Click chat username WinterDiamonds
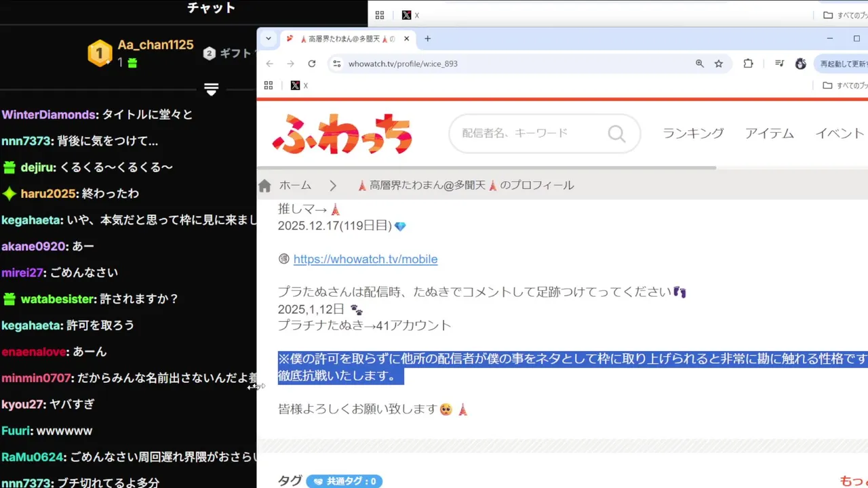 [x=49, y=115]
